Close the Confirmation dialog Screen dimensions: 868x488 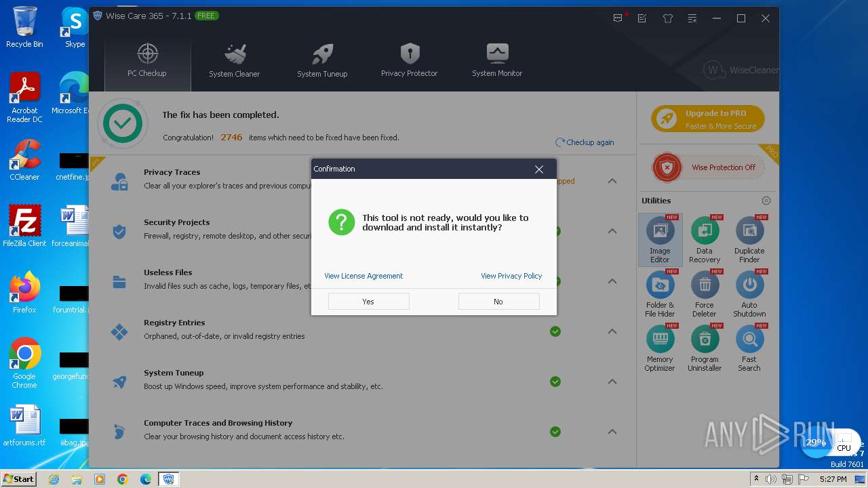click(x=539, y=169)
